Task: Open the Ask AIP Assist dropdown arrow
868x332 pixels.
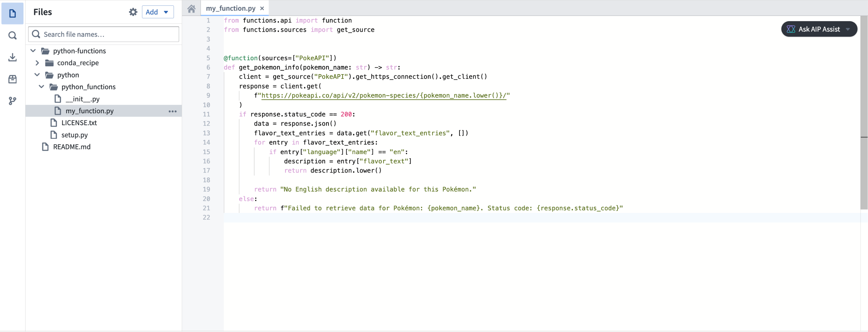Action: pos(848,29)
